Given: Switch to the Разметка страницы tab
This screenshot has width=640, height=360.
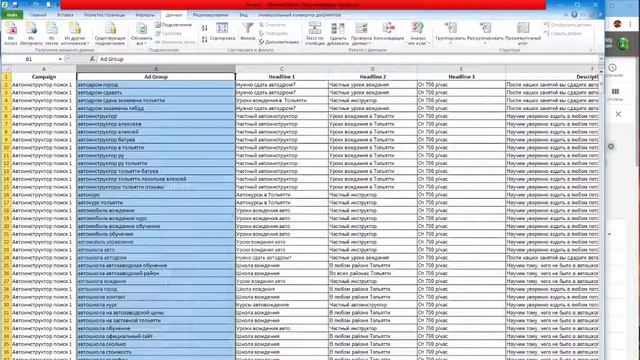Looking at the screenshot, I should [105, 15].
